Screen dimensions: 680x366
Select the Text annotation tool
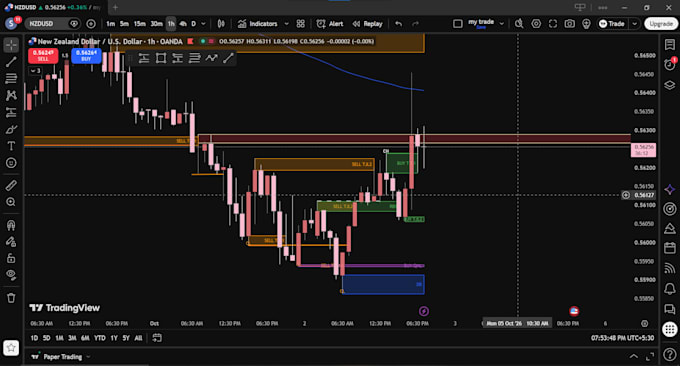coord(11,146)
